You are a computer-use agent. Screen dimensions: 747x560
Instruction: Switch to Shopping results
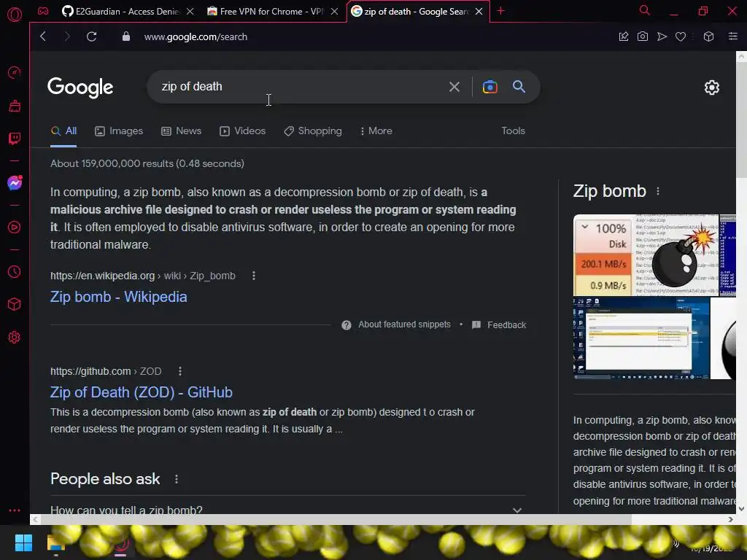pyautogui.click(x=312, y=131)
